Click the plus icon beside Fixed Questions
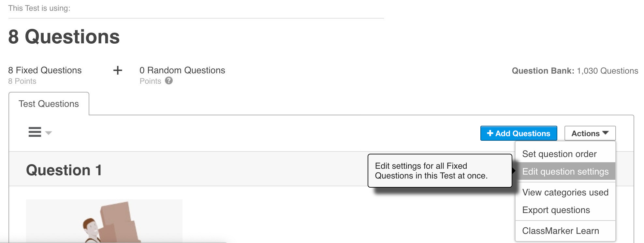This screenshot has height=243, width=644. coord(118,70)
